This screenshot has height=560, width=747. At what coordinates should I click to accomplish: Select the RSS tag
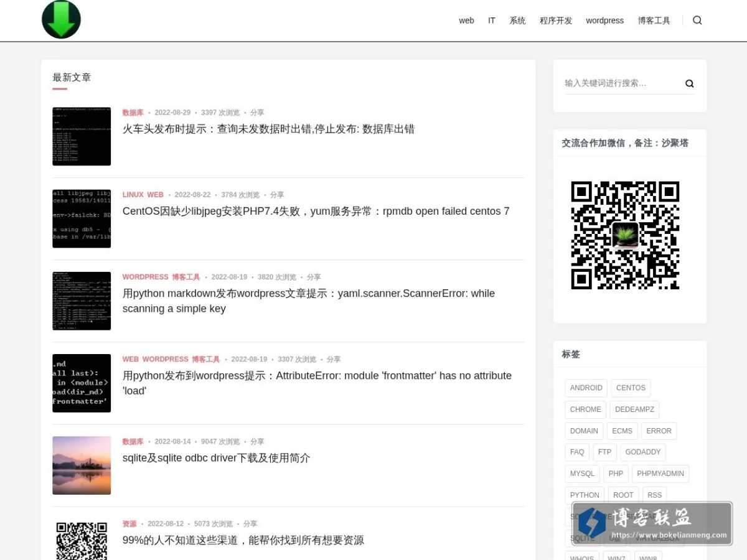pos(654,495)
